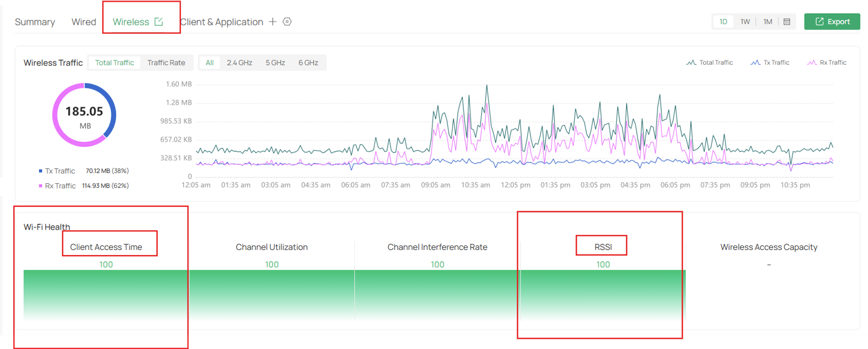Open the dashboard settings hexagon icon
This screenshot has width=868, height=349.
tap(287, 22)
